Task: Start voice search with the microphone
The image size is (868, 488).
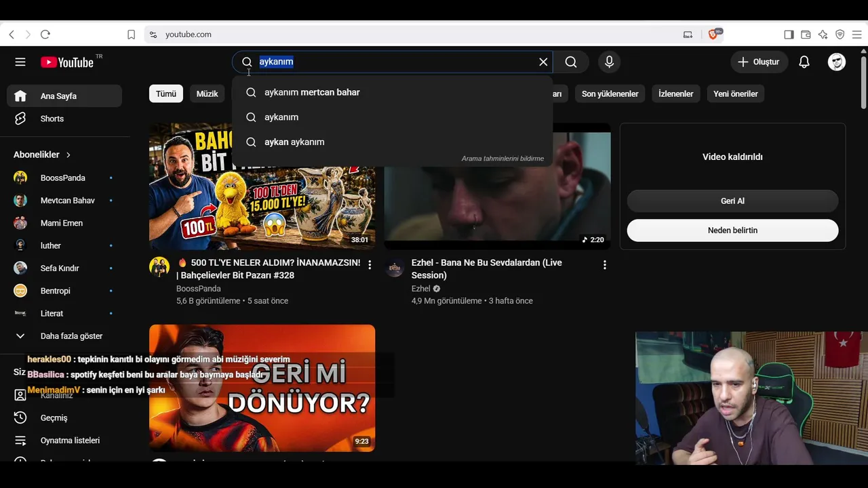Action: (x=609, y=62)
